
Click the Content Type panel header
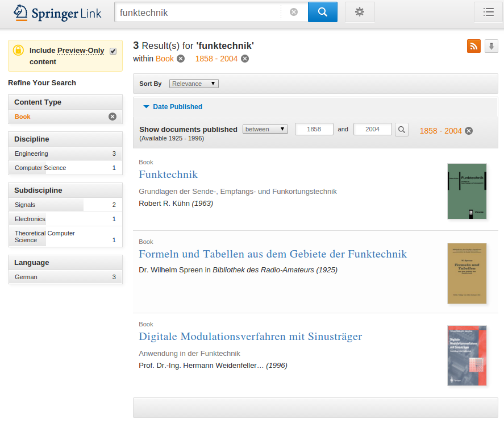(x=65, y=102)
